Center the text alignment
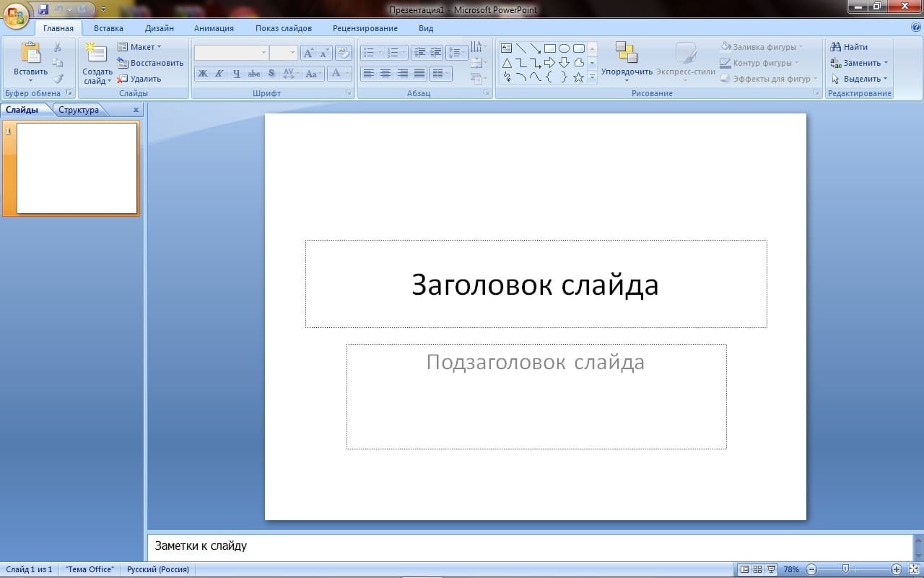 point(385,74)
